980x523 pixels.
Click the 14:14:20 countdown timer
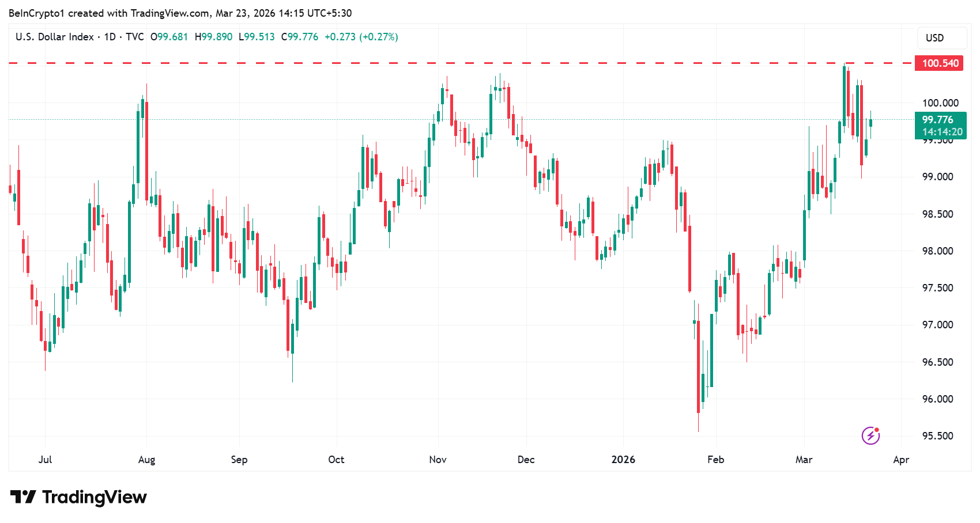point(943,131)
